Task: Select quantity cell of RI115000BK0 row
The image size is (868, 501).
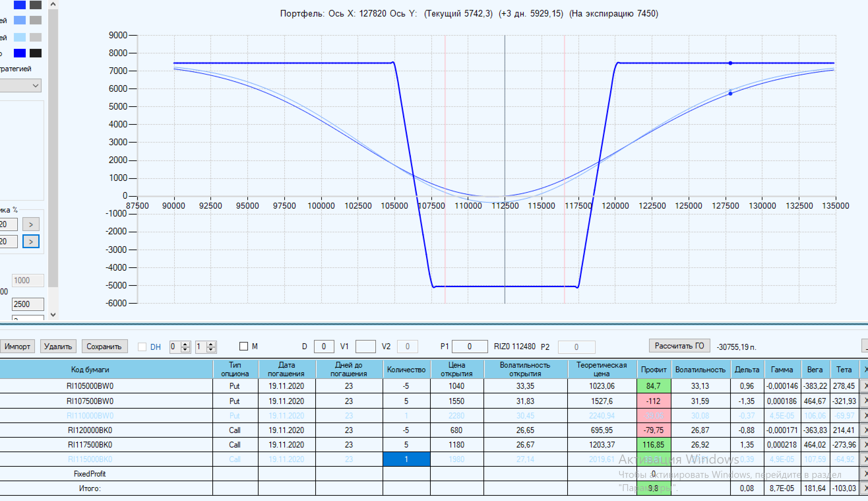Action: pos(406,459)
